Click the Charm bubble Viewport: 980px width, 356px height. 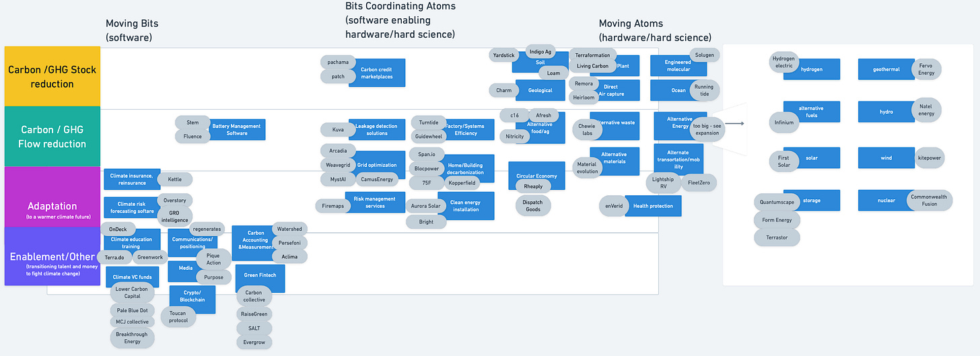pyautogui.click(x=504, y=90)
